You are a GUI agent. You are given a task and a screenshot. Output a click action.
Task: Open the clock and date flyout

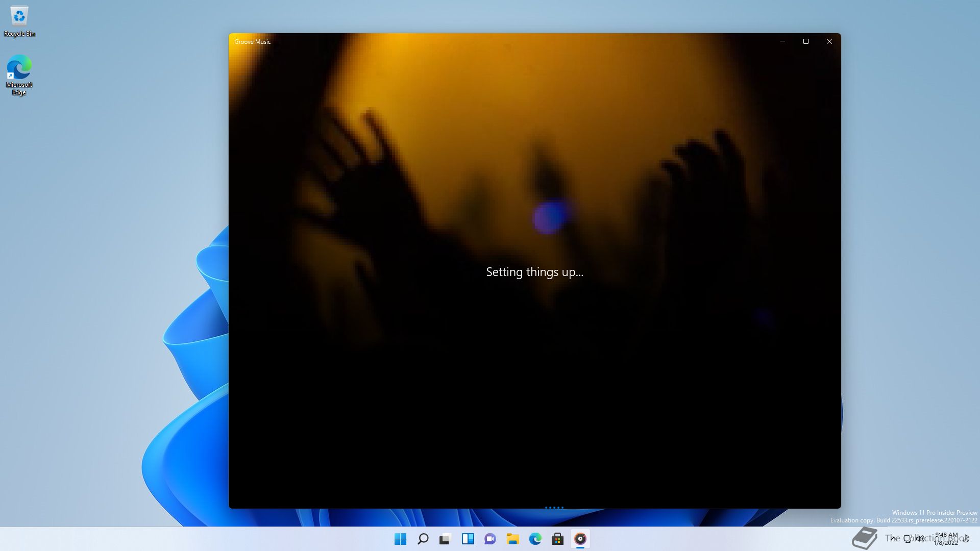[x=946, y=539]
